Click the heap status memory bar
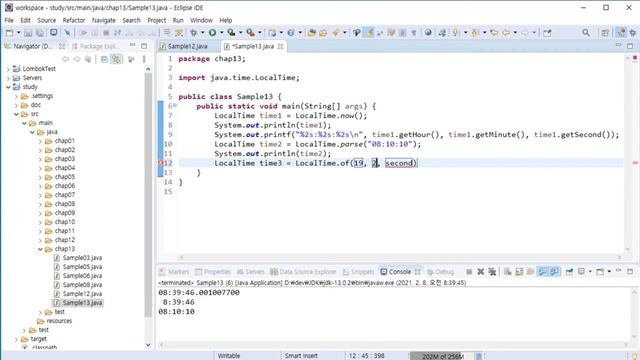Screen dimensions: 640x360 [442, 356]
